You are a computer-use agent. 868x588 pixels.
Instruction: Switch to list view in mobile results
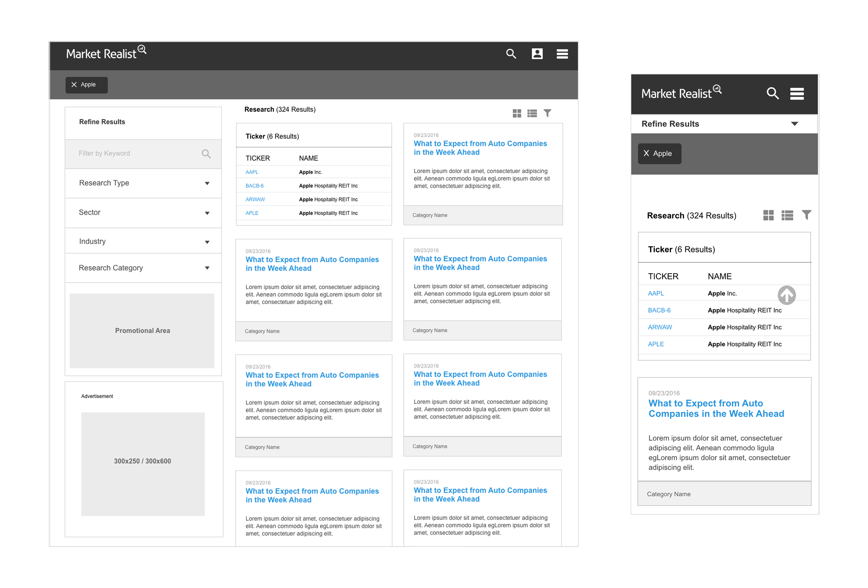787,215
